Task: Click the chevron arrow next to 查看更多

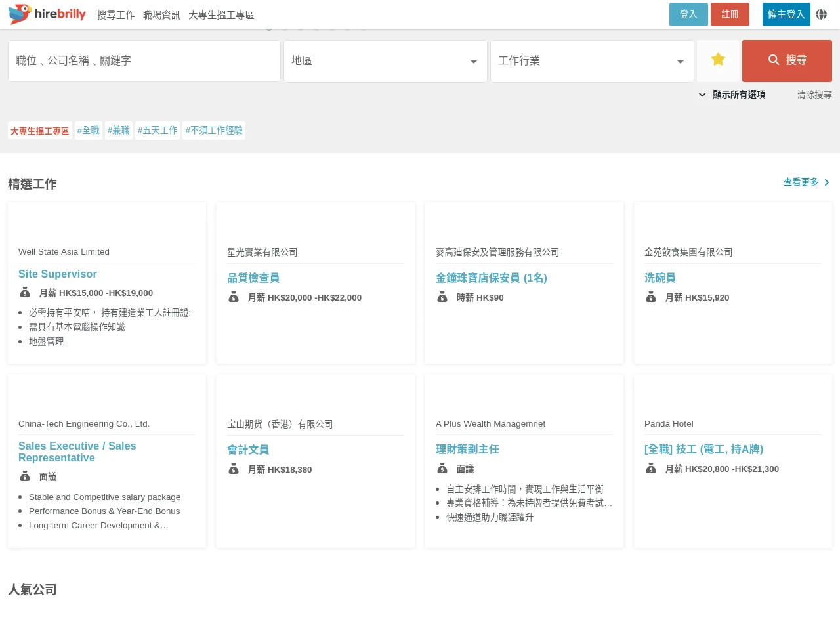Action: coord(827,182)
